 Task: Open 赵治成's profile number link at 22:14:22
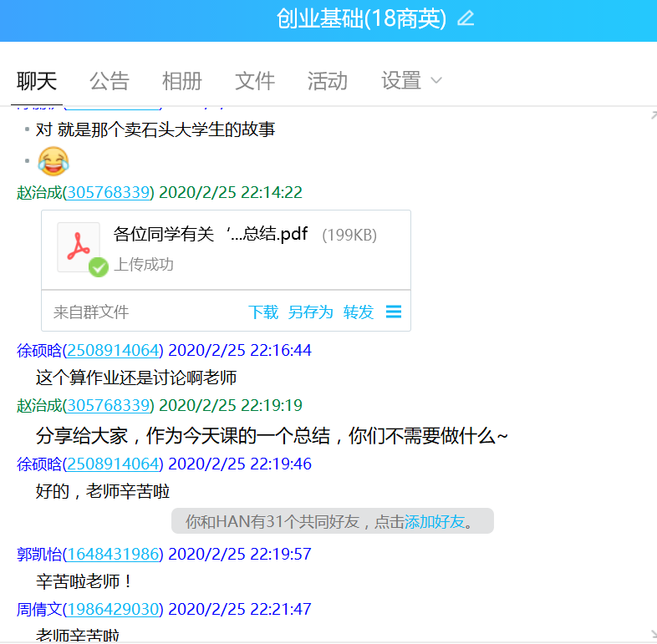click(109, 193)
